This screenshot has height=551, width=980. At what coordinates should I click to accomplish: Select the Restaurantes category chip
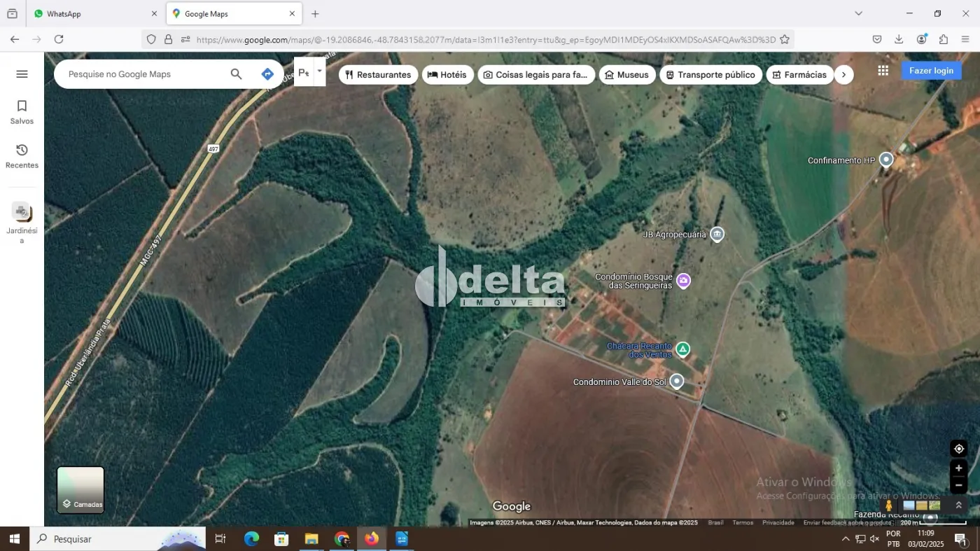click(x=378, y=75)
